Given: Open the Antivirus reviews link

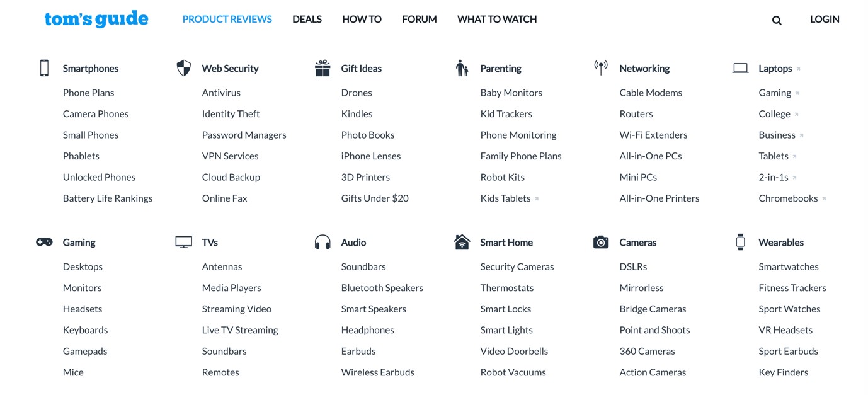Looking at the screenshot, I should (x=221, y=93).
